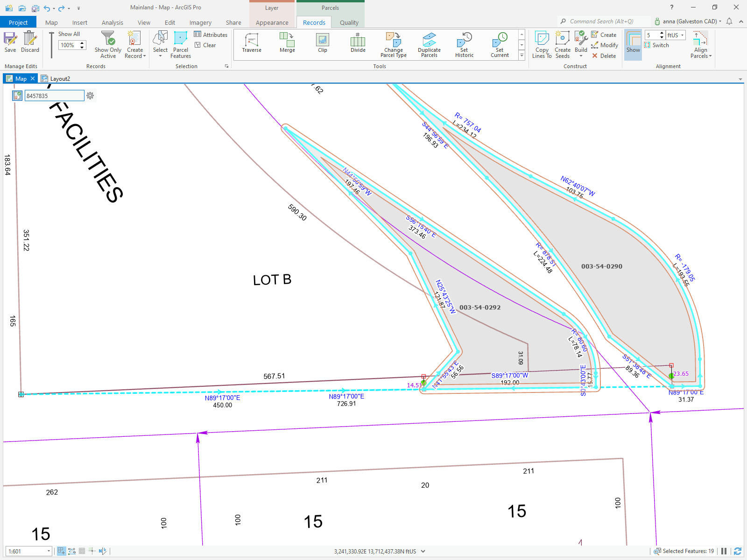Screen dimensions: 747x560
Task: Open the Create Record tool
Action: point(135,45)
